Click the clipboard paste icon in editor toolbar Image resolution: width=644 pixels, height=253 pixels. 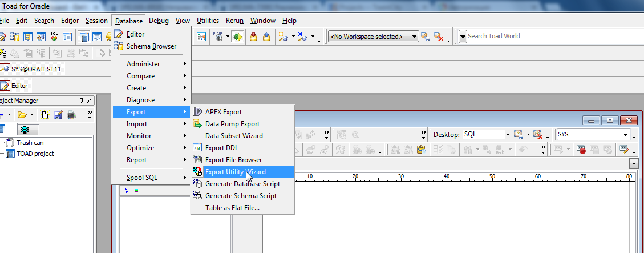point(421,150)
